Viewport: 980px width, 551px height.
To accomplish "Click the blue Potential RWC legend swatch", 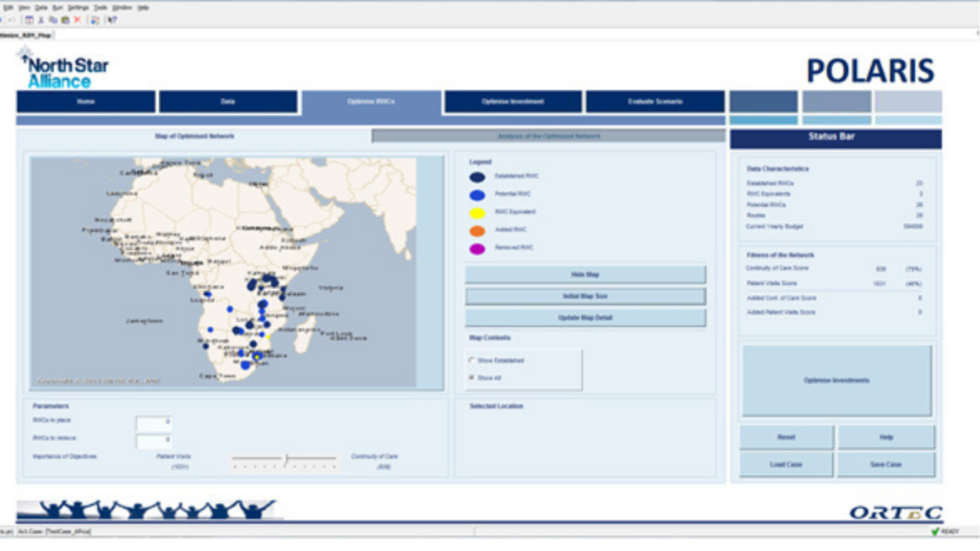I will point(476,195).
